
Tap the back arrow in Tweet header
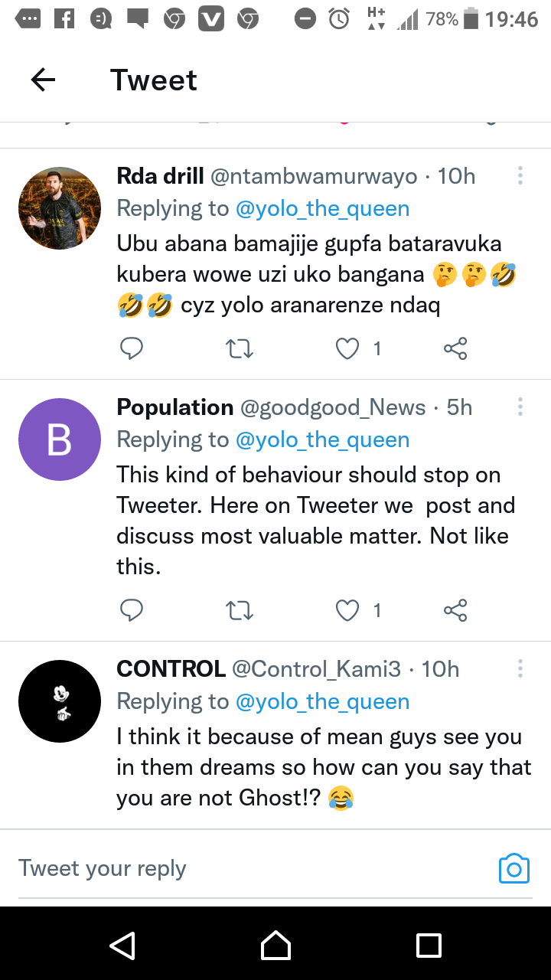[44, 80]
